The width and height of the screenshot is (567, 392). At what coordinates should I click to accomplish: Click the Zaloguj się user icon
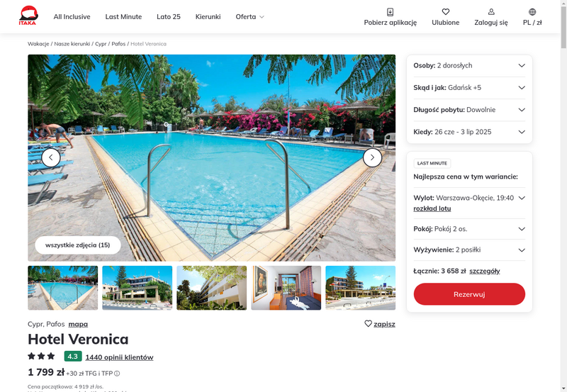(x=491, y=12)
